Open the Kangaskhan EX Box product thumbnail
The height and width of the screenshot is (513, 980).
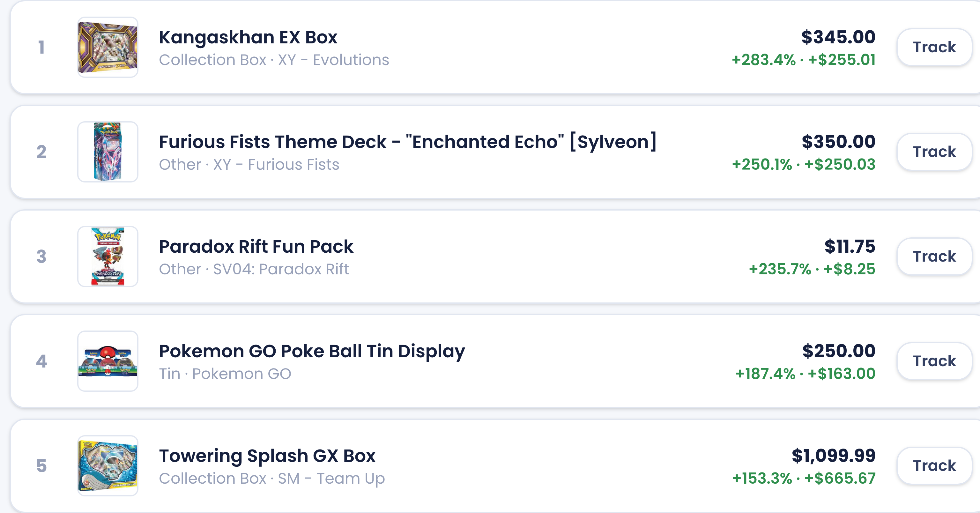(x=108, y=47)
